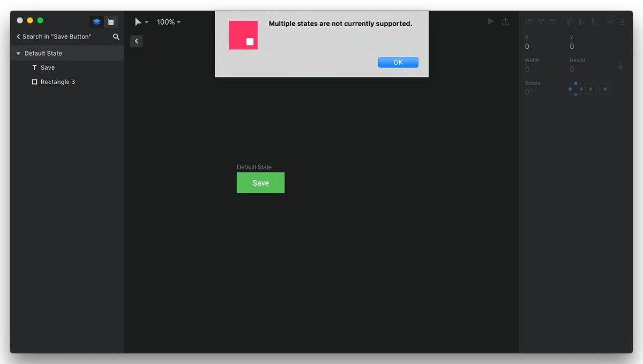
Task: Click the search magnifier icon
Action: [116, 37]
